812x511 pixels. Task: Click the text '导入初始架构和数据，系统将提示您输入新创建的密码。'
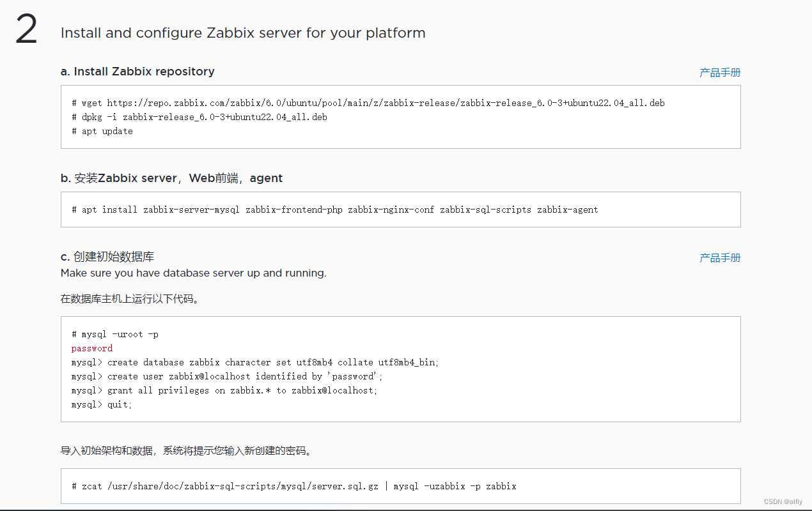187,451
